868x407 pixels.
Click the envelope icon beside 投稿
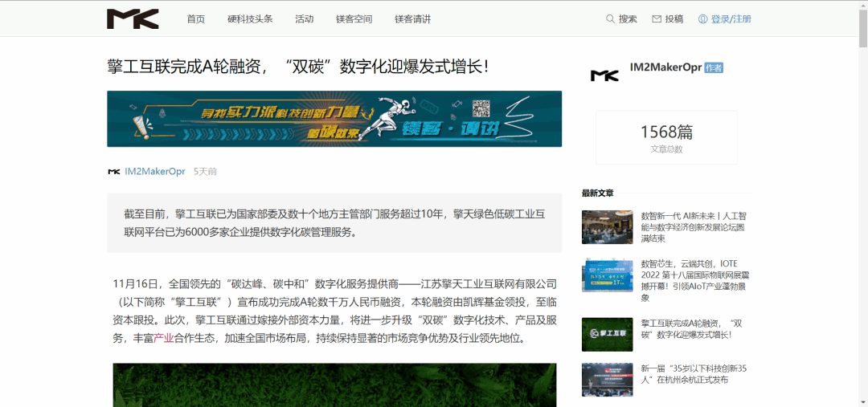(x=657, y=18)
